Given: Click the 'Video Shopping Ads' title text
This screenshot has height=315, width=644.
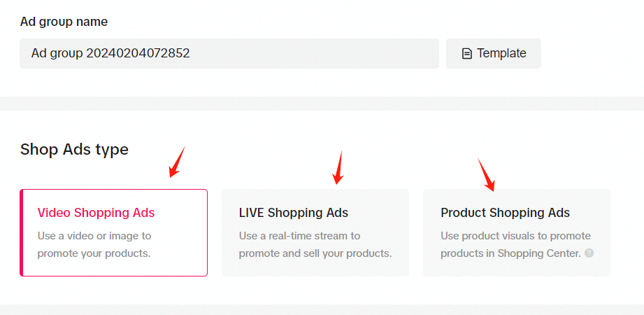Looking at the screenshot, I should [x=96, y=213].
